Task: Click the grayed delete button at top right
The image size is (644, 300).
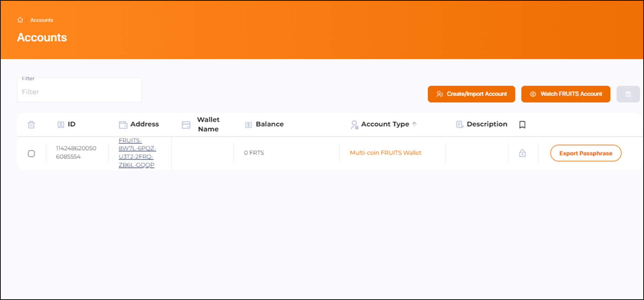Action: [x=628, y=94]
